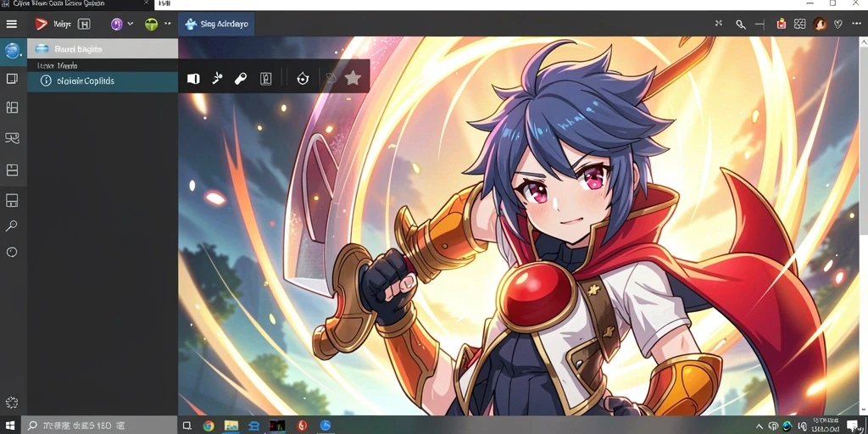
Task: Switch to the highlighted blue tab with cloud icon
Action: click(x=216, y=25)
